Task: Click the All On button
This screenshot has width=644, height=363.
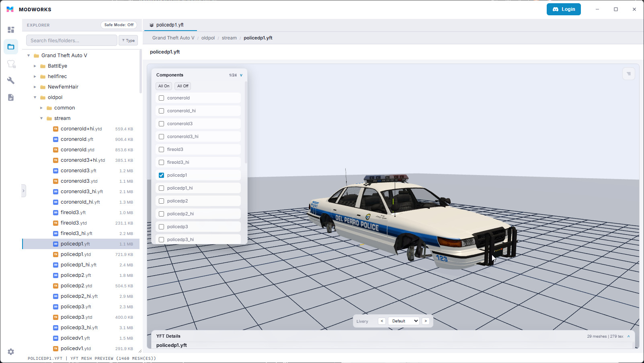Action: pos(164,86)
